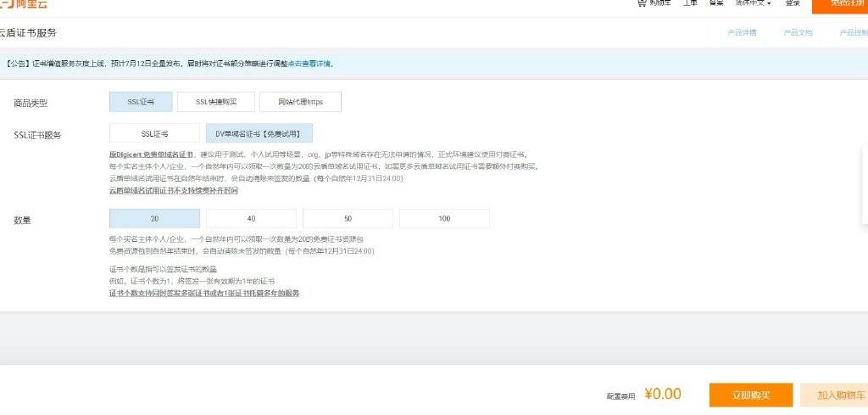Open the shopping cart icon in header
868x415 pixels.
coord(642,3)
